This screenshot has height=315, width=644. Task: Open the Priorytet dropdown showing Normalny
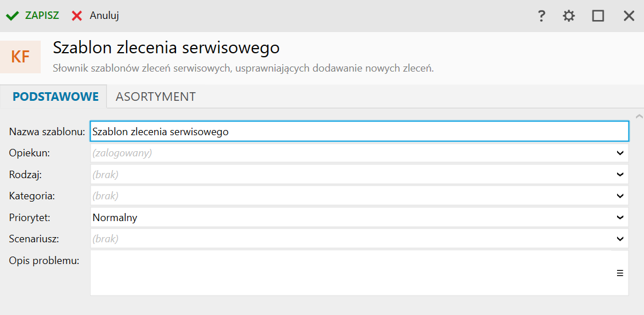tap(620, 218)
